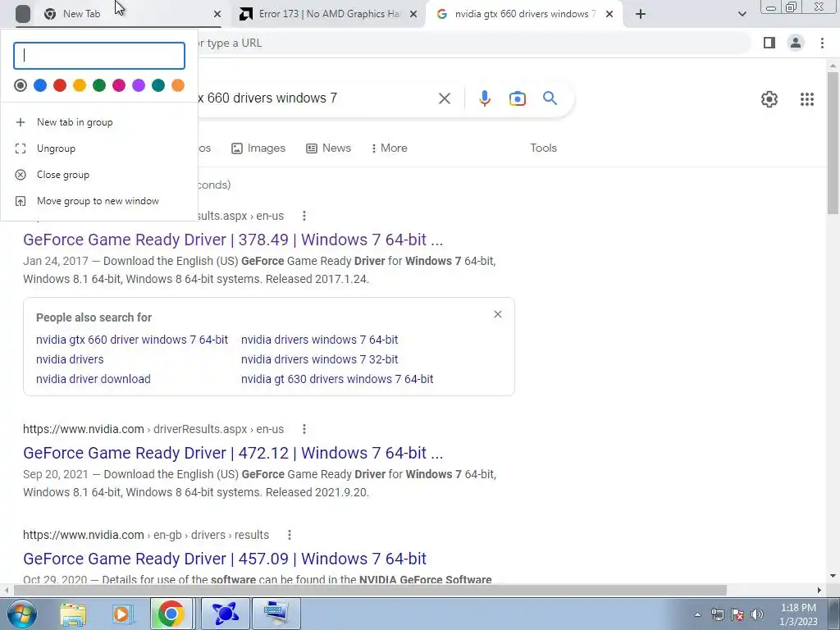Close the New Tab tab
This screenshot has width=840, height=630.
pyautogui.click(x=217, y=14)
